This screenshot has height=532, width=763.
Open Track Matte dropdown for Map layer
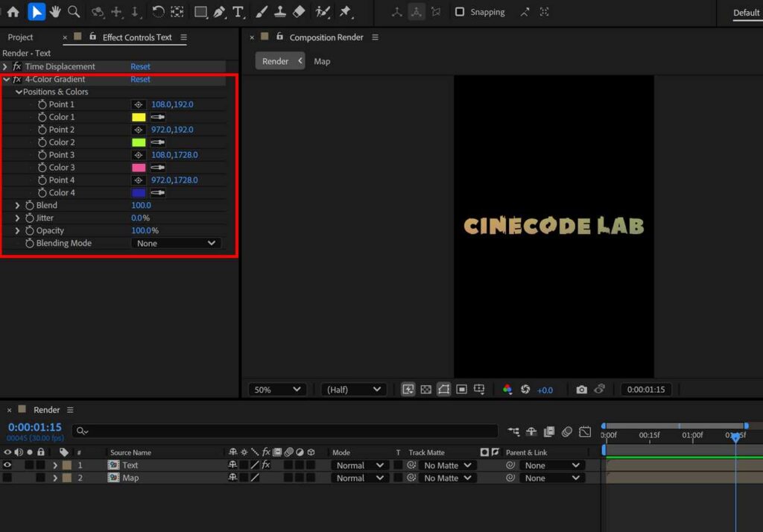click(x=447, y=478)
